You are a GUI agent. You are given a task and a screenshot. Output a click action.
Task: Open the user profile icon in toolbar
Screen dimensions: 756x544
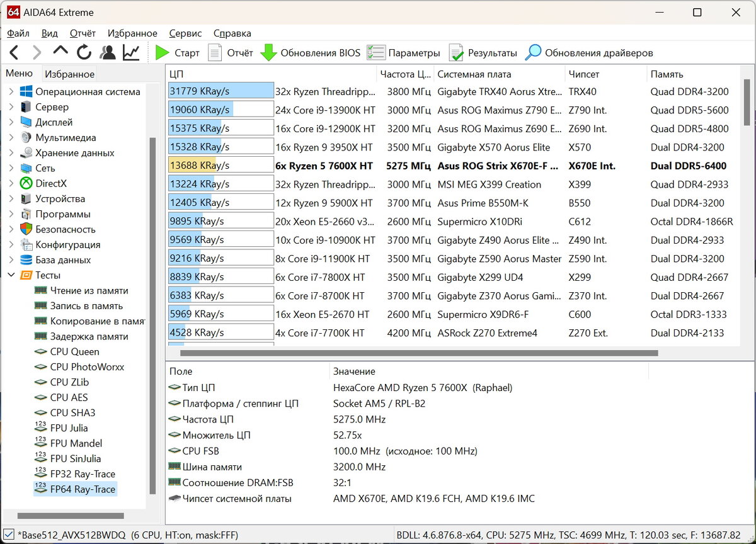point(108,53)
